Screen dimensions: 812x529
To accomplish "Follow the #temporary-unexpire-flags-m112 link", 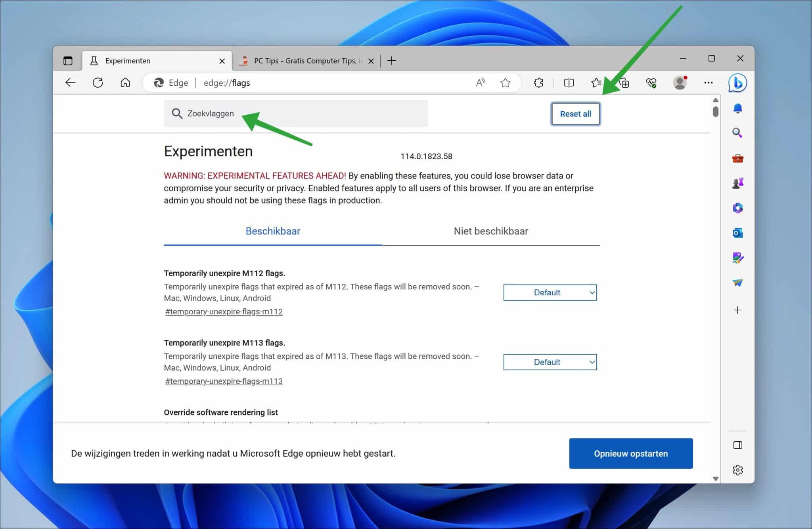I will tap(224, 312).
